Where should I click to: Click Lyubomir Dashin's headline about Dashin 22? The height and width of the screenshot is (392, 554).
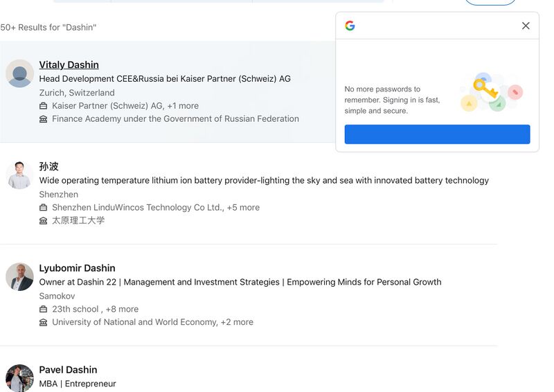click(x=240, y=282)
